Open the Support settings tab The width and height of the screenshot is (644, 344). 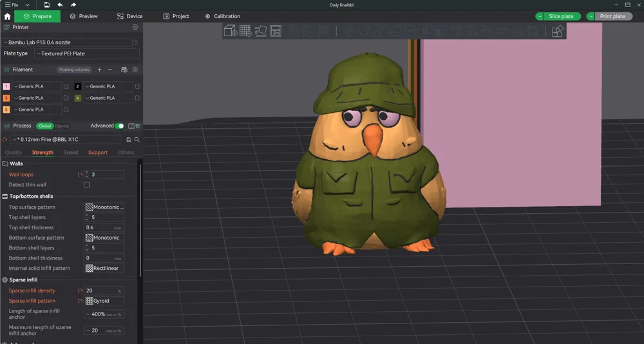point(98,153)
